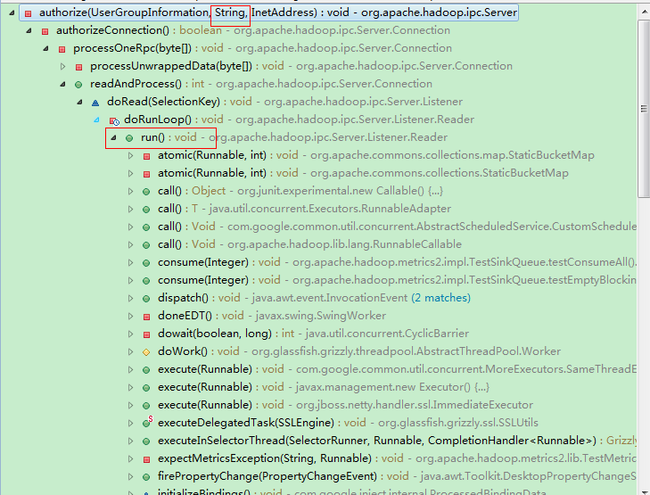Click green icon of execute(Runnable) ImmediateExecutor row

tap(146, 405)
